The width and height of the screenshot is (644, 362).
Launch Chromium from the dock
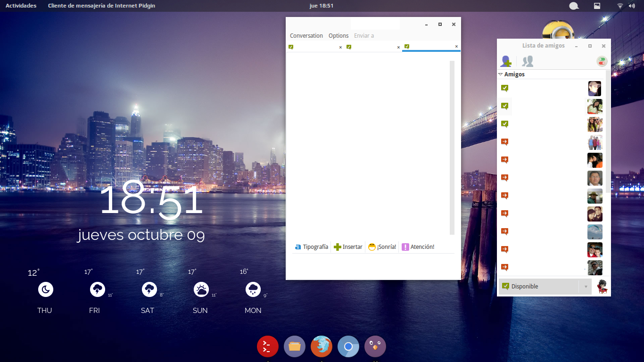coord(348,346)
